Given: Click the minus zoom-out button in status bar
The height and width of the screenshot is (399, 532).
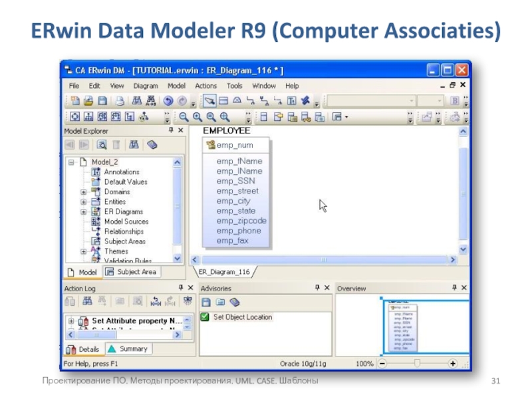Looking at the screenshot, I should 382,364.
